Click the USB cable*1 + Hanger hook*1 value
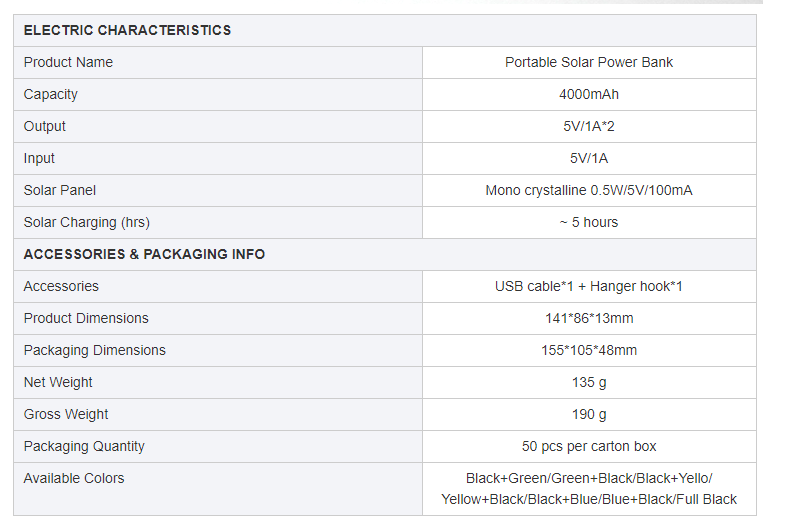The image size is (787, 531). coord(589,286)
